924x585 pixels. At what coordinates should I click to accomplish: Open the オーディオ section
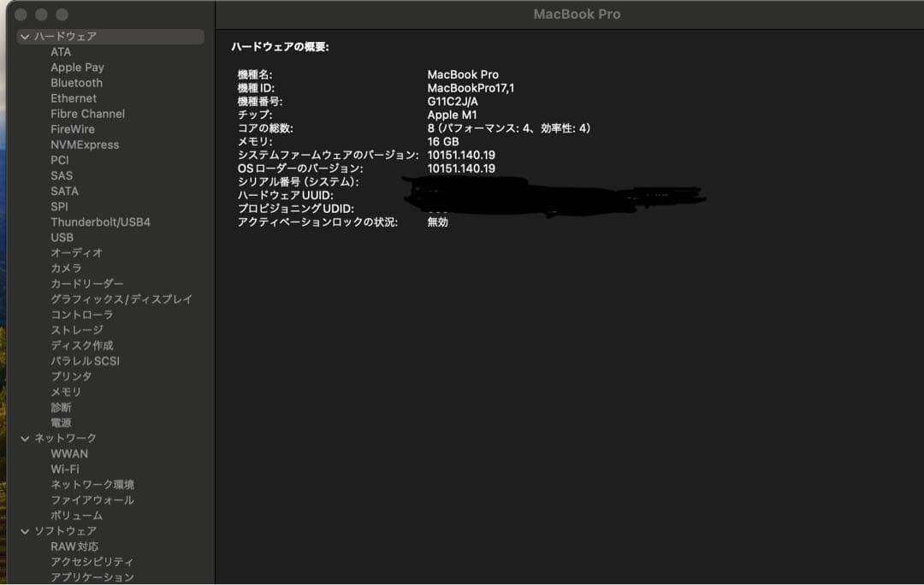point(73,252)
